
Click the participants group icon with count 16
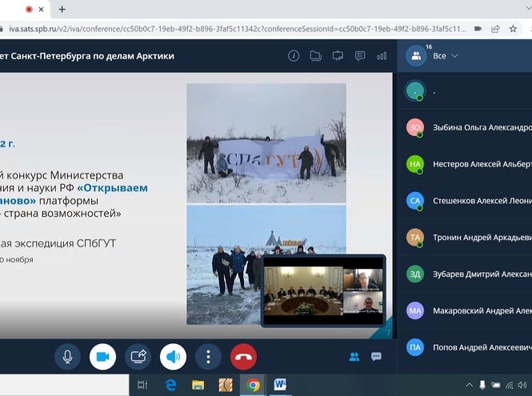tap(416, 56)
